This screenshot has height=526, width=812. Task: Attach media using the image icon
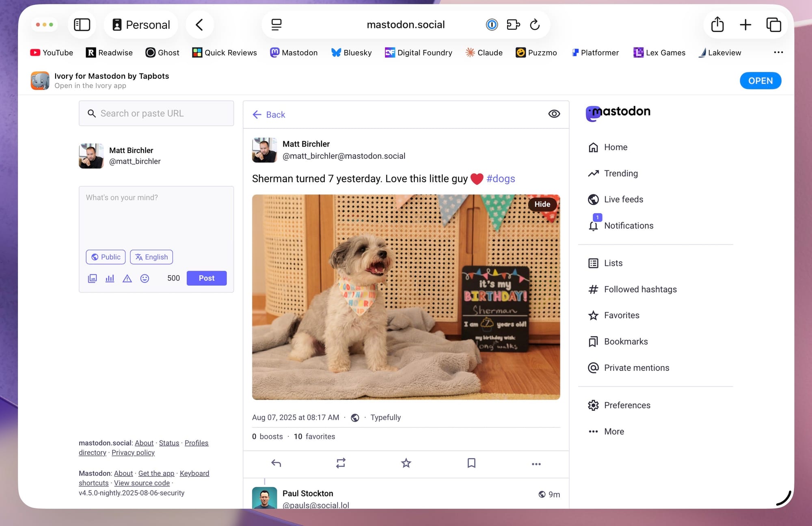pyautogui.click(x=93, y=278)
